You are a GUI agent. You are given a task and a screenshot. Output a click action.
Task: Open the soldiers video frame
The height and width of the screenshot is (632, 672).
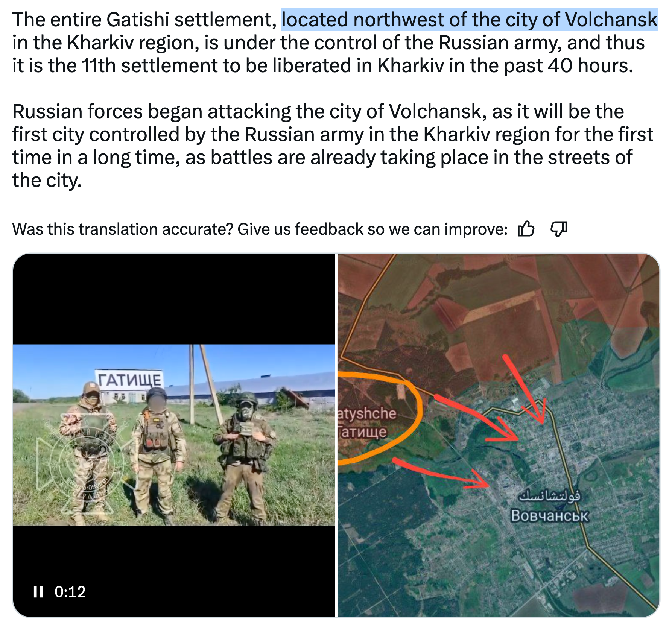pyautogui.click(x=174, y=435)
